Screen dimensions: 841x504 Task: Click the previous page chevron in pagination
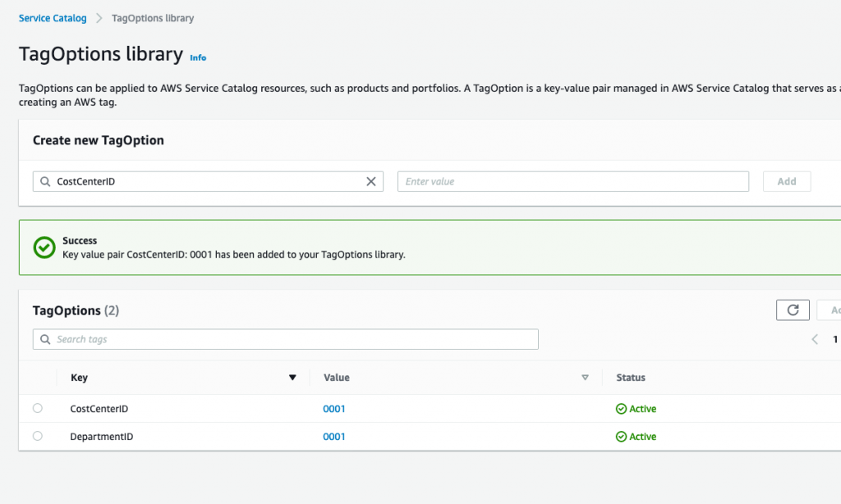tap(814, 338)
